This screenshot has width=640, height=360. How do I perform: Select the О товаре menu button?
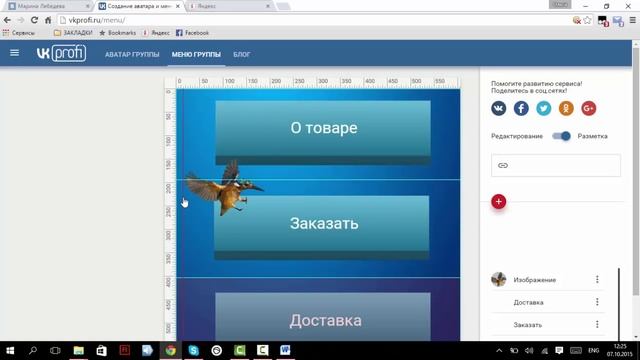tap(323, 132)
